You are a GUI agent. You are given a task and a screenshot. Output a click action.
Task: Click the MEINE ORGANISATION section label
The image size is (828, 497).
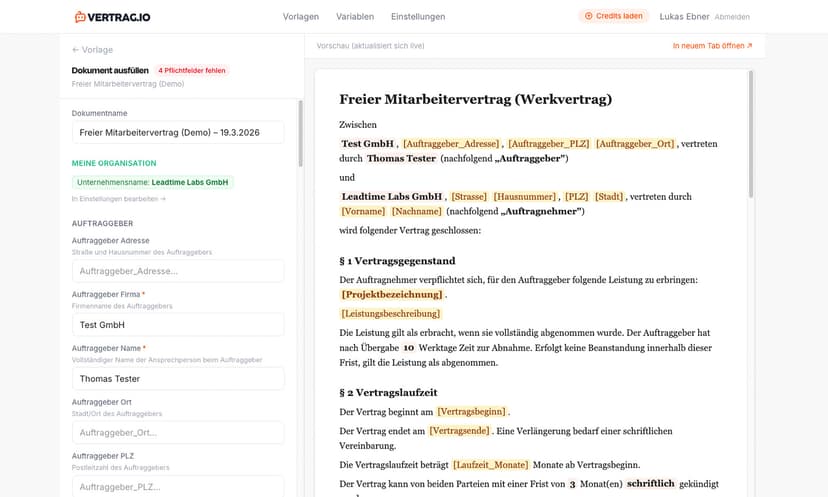pyautogui.click(x=114, y=163)
